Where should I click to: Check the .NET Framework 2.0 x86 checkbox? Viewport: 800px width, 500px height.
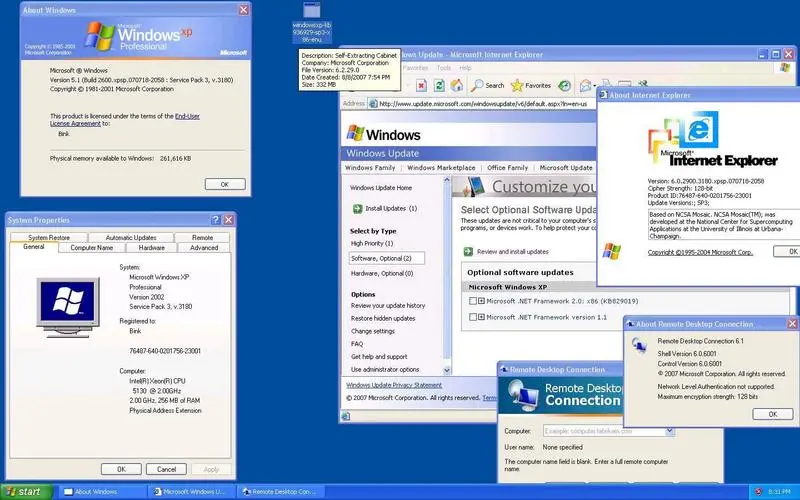click(473, 300)
